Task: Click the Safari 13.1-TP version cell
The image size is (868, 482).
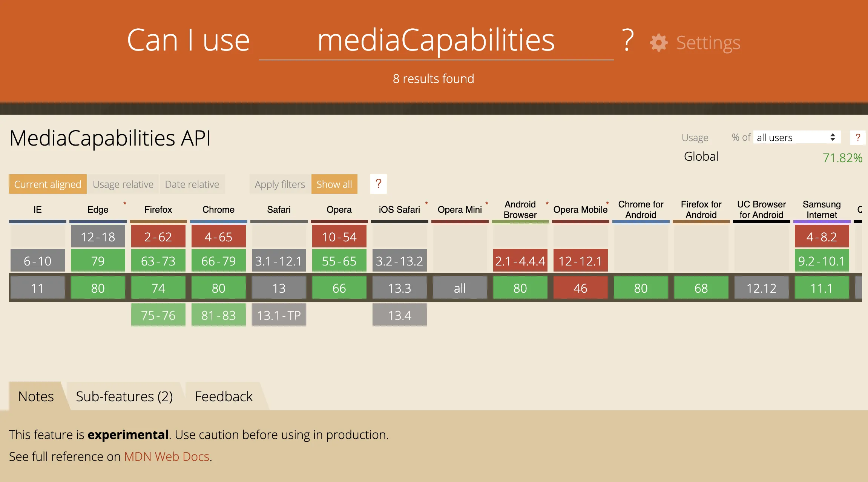Action: [x=279, y=315]
